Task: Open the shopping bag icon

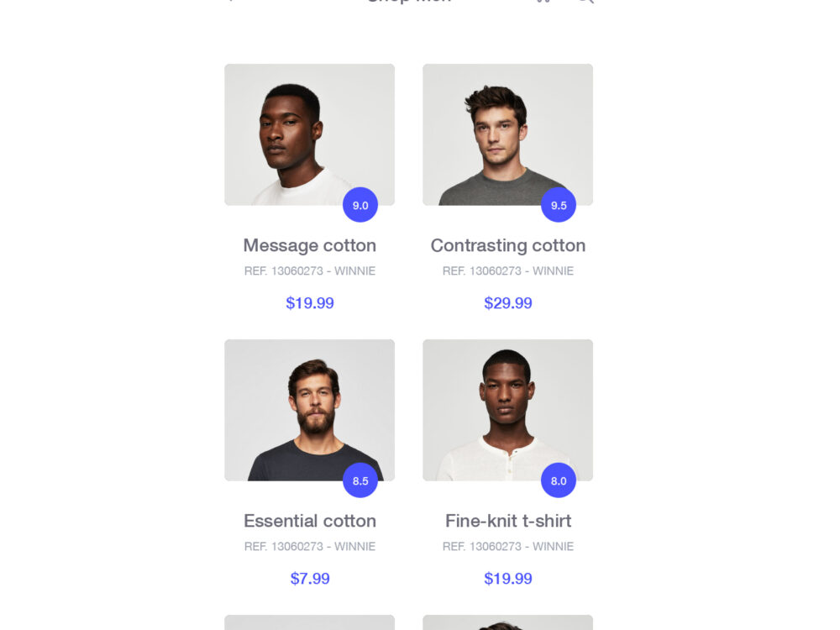Action: 542,2
